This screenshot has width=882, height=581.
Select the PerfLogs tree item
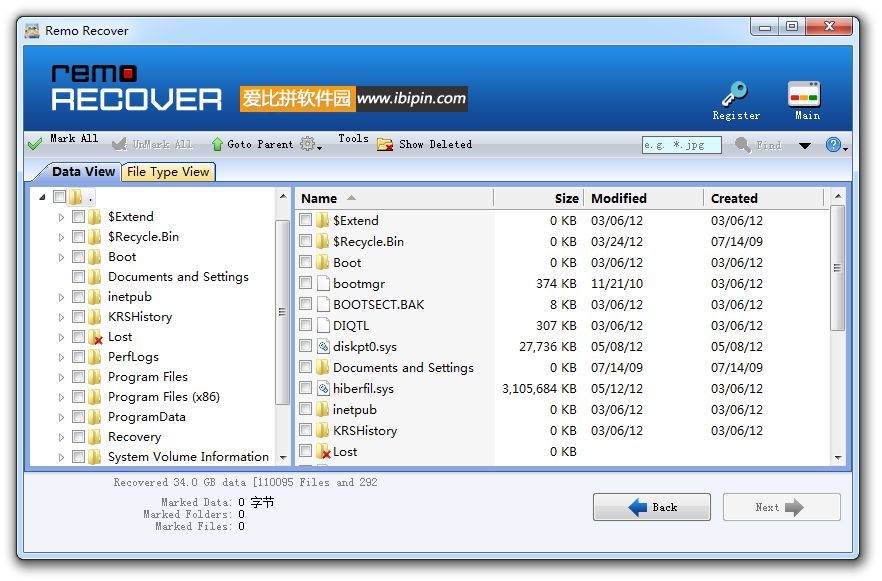coord(133,357)
